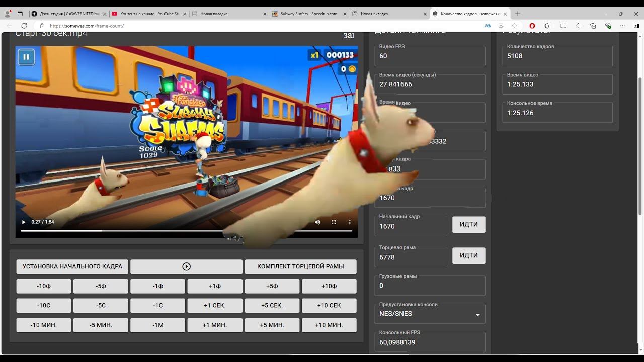
Task: Open the YouTube Studio channel content tab
Action: pyautogui.click(x=146, y=14)
